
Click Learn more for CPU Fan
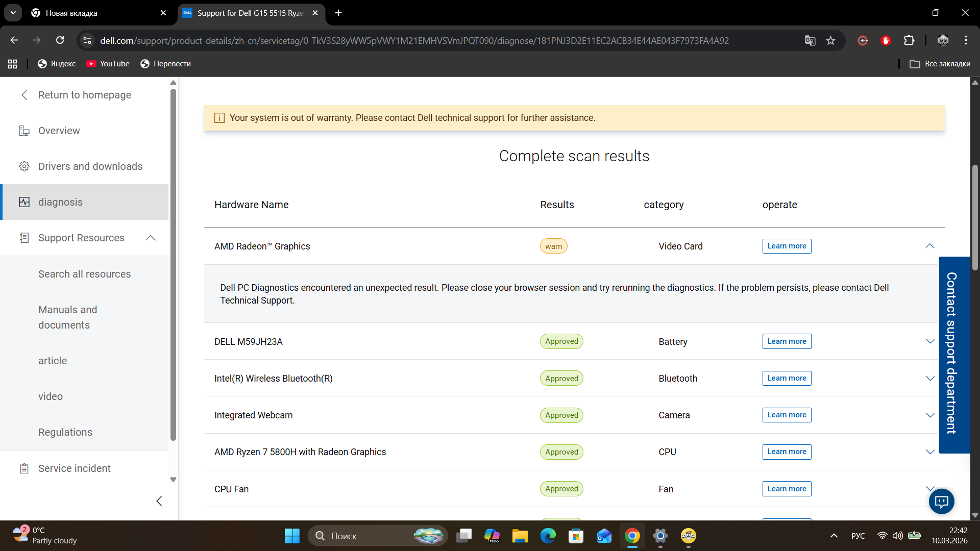[x=787, y=489]
